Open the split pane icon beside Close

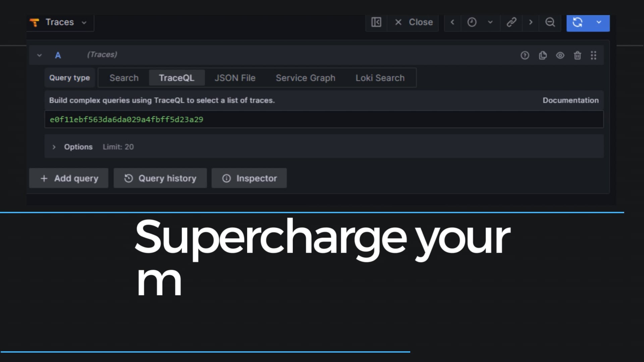coord(376,22)
